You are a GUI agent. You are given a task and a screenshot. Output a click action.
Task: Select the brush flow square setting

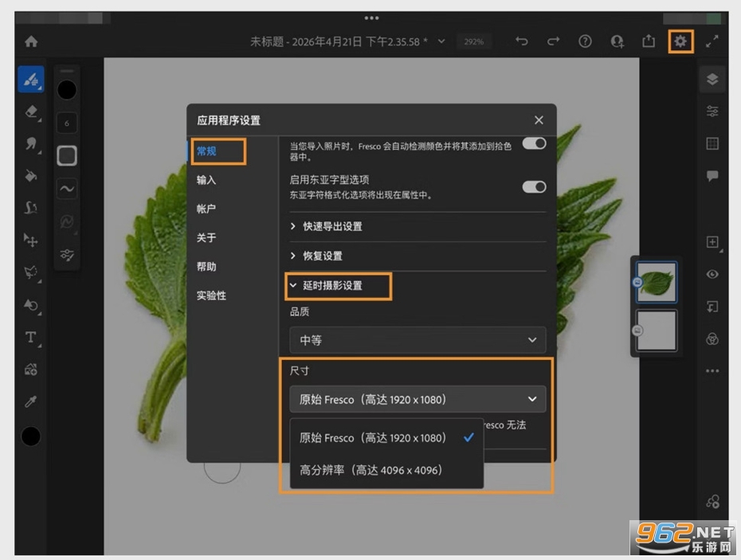click(x=67, y=155)
